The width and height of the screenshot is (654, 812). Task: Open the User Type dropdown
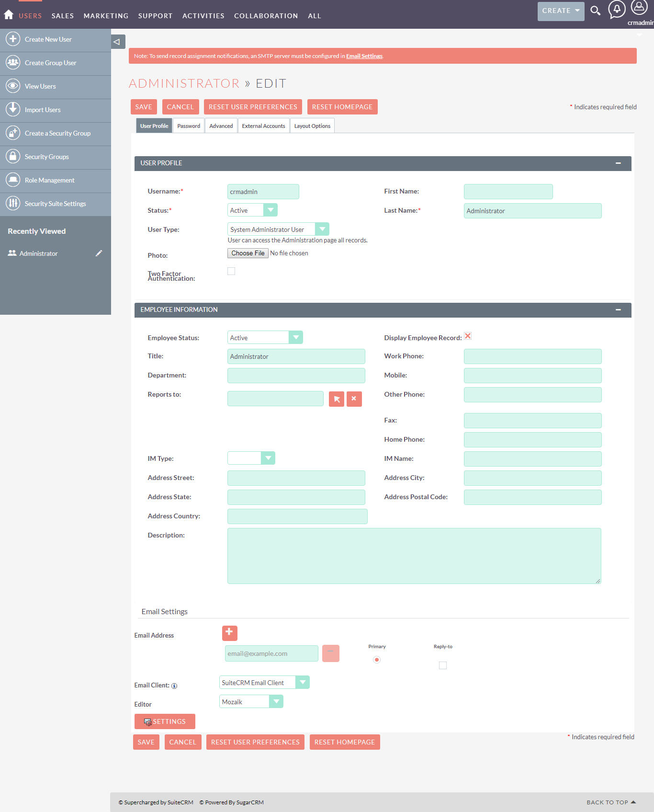click(278, 229)
